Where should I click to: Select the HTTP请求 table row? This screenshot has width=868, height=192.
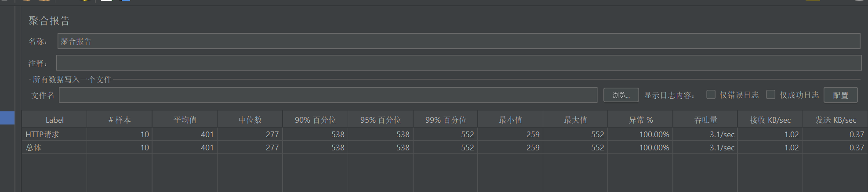click(x=43, y=135)
